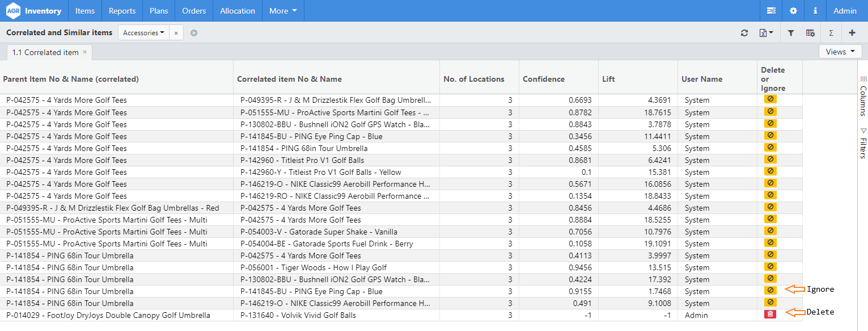Open the filter funnel icon in toolbar
Screen dimensions: 868x331
click(791, 33)
